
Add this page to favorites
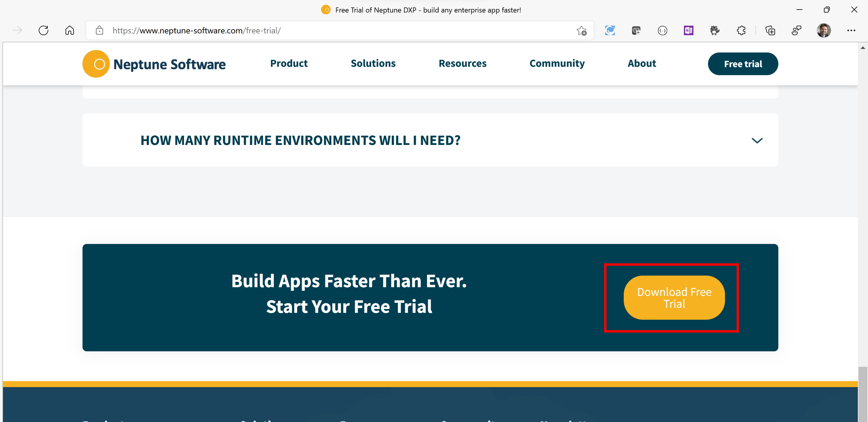point(581,30)
